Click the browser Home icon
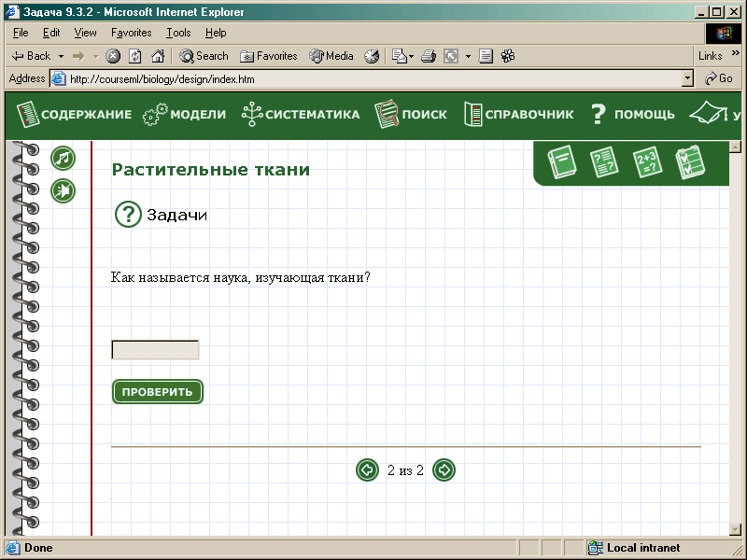 [158, 56]
